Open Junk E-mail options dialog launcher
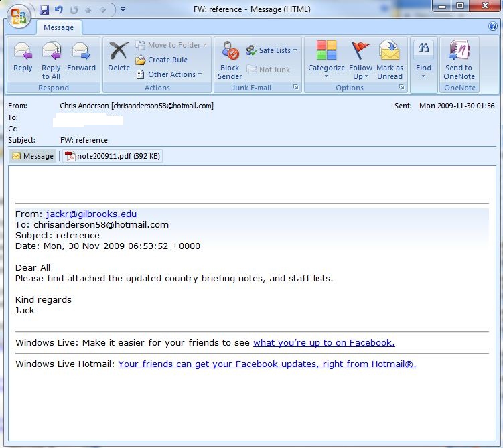Screen dimensions: 503x448 [296, 87]
